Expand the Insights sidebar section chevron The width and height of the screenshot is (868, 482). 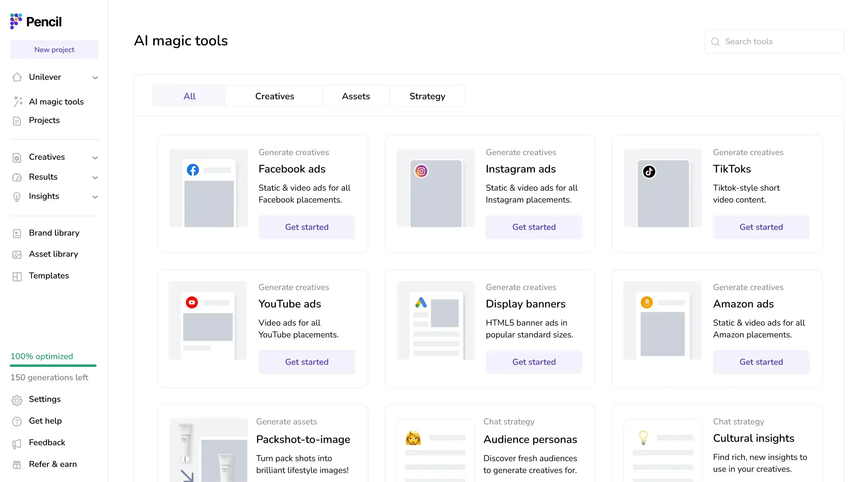click(95, 197)
